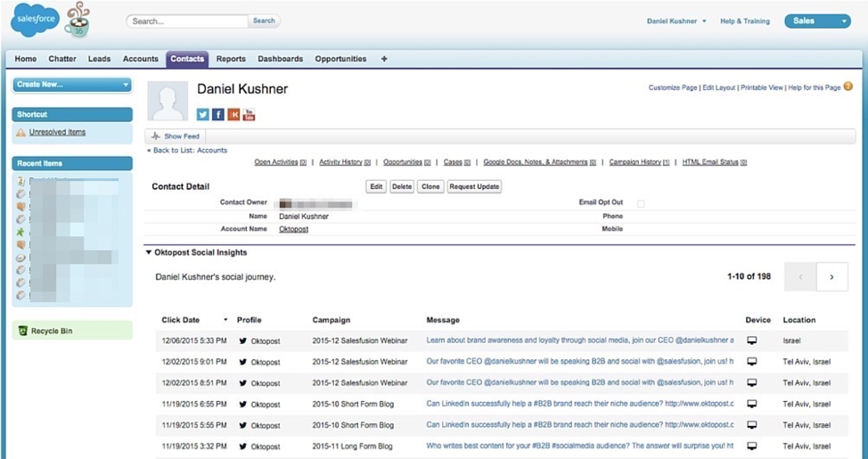Click the contact profile photo placeholder
Screen dimensions: 868x459
[x=168, y=101]
